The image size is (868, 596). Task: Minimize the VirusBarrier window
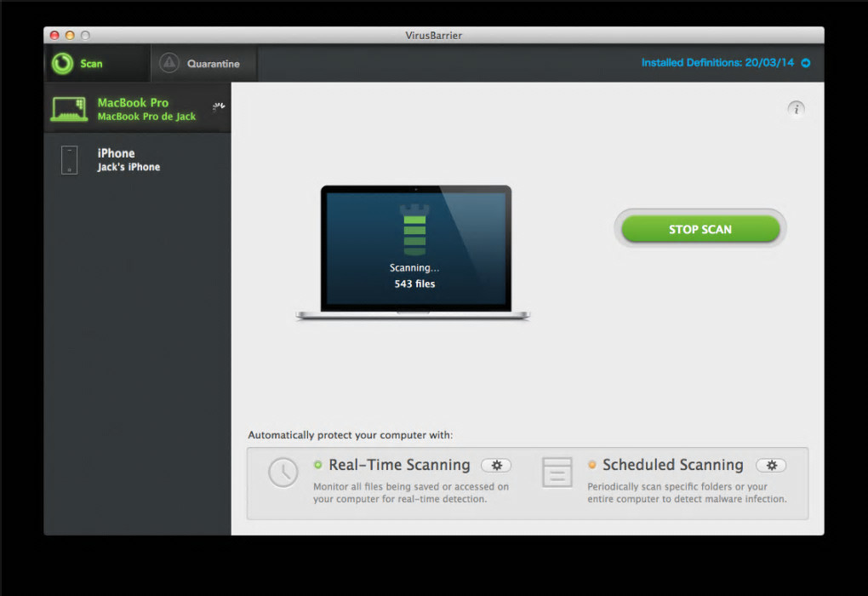[x=70, y=36]
